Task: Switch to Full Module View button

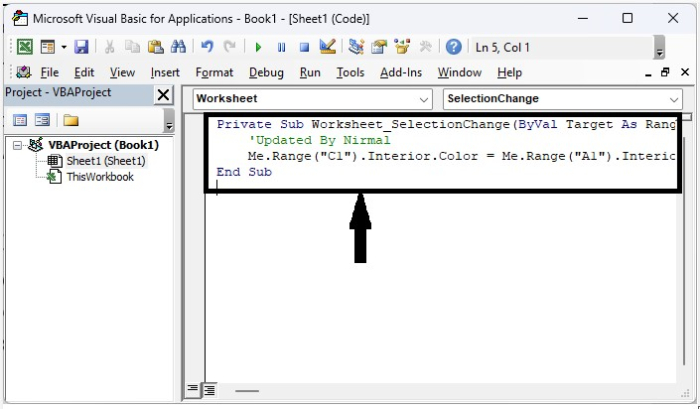Action: pos(209,390)
